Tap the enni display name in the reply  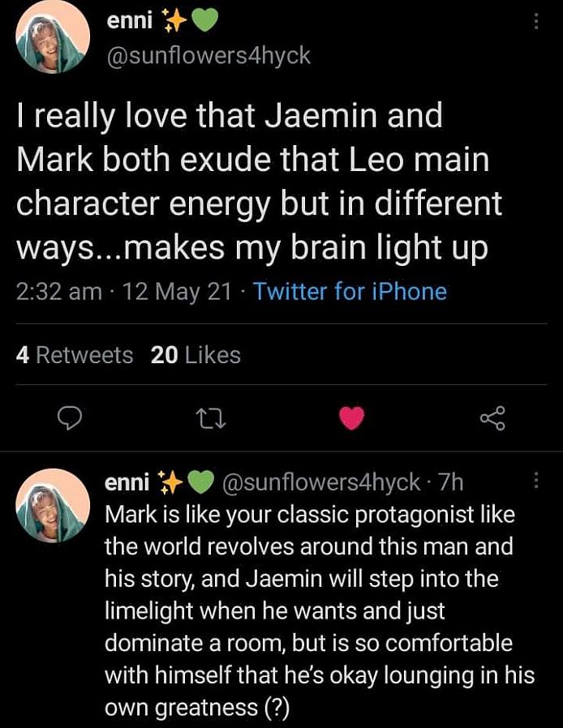127,482
